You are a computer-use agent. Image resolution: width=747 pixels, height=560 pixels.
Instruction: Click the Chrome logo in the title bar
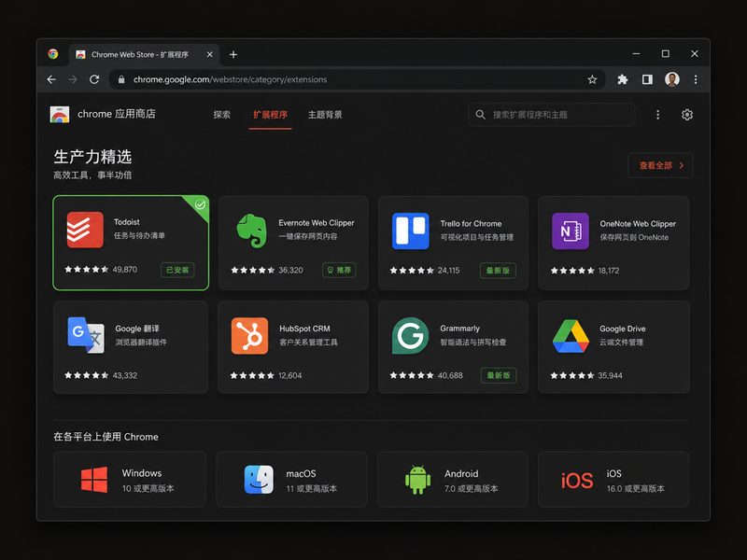pyautogui.click(x=53, y=54)
